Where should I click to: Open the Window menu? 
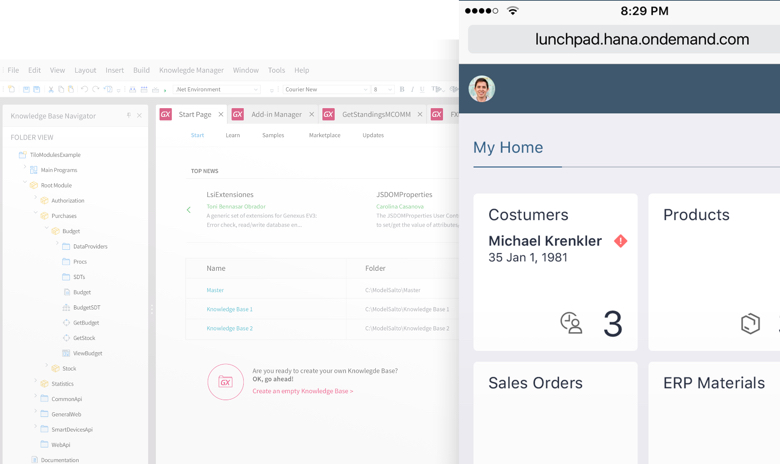(x=246, y=70)
